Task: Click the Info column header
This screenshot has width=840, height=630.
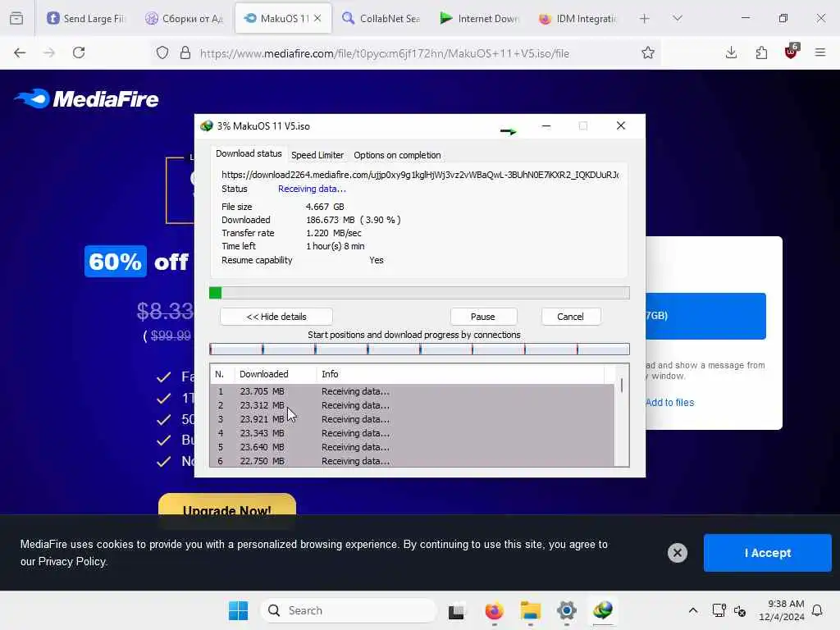Action: coord(460,374)
